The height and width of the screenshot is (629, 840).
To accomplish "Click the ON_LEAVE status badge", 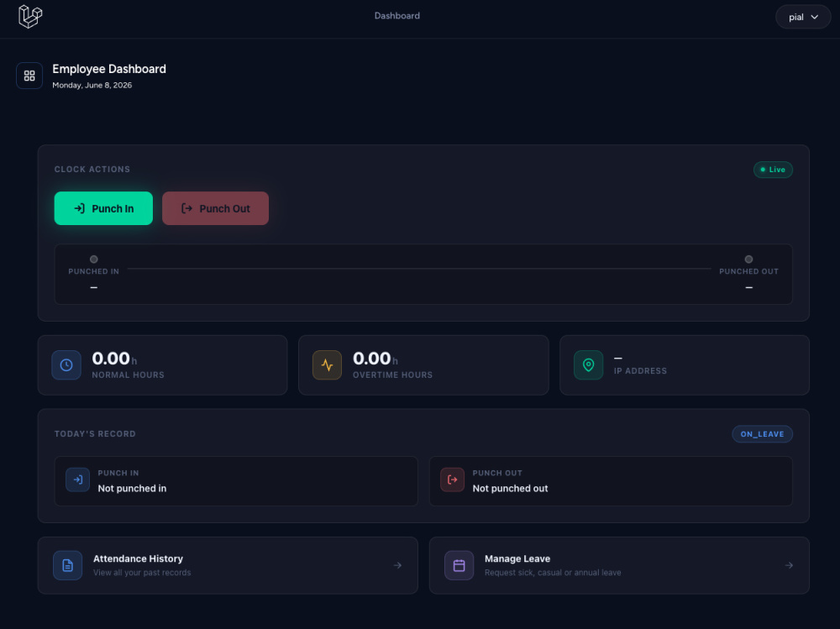I will [x=763, y=434].
